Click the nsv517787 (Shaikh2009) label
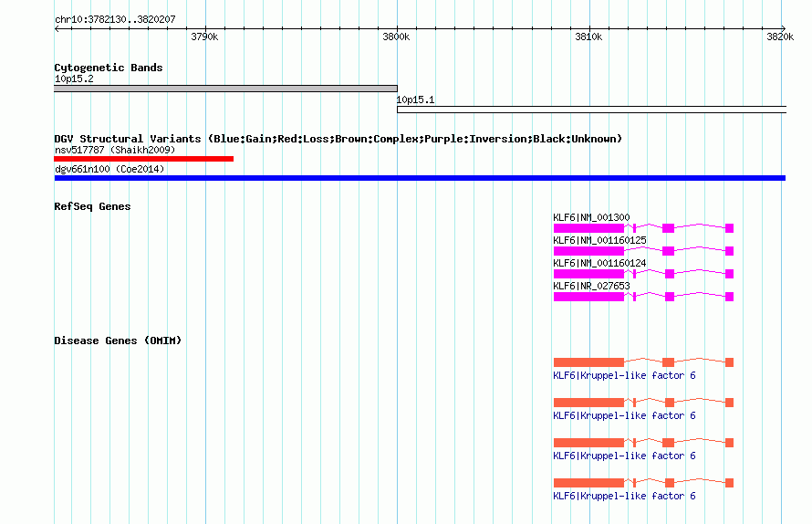Viewport: 812px width, 524px height. click(115, 150)
